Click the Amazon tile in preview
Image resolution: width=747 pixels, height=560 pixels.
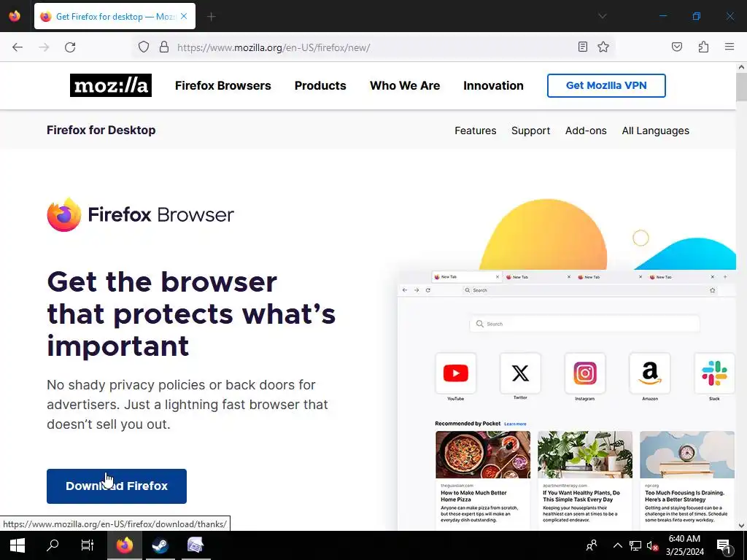coord(650,373)
